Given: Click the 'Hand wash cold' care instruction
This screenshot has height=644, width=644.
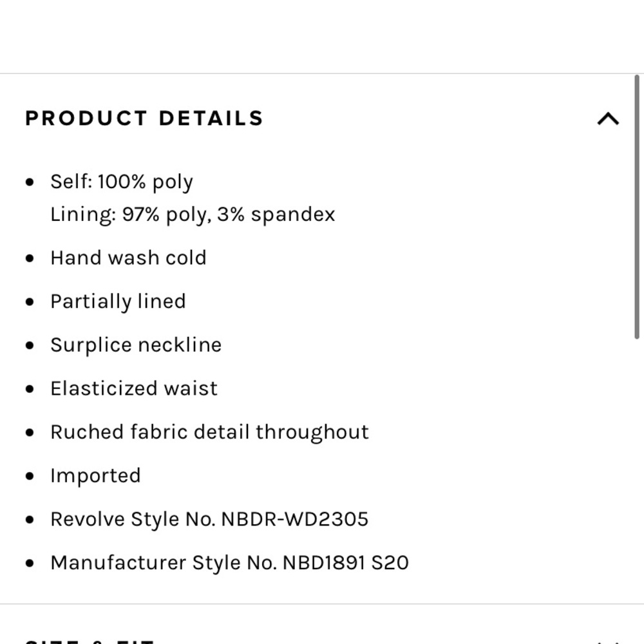Looking at the screenshot, I should (x=128, y=258).
